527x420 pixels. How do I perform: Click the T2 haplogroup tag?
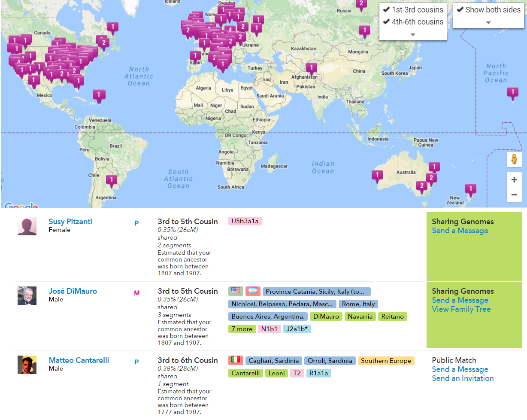point(297,373)
